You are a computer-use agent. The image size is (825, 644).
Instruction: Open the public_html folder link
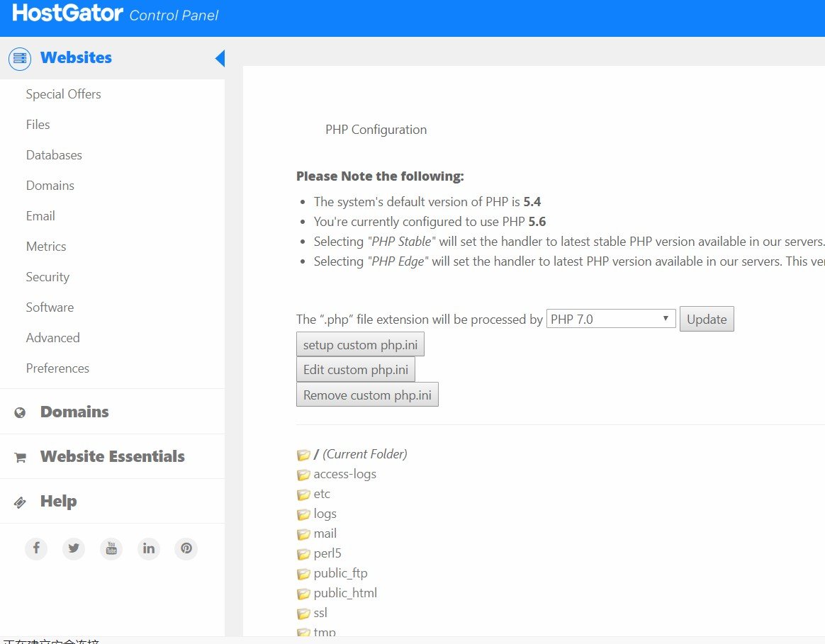[x=346, y=593]
